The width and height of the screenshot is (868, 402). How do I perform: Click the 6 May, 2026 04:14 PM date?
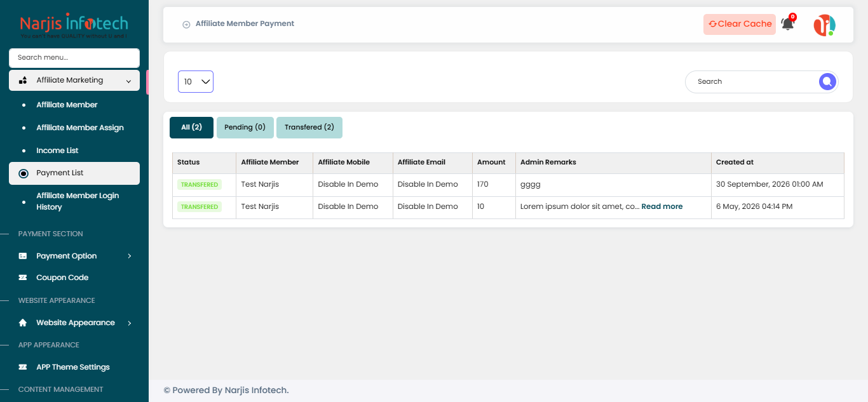pyautogui.click(x=754, y=206)
